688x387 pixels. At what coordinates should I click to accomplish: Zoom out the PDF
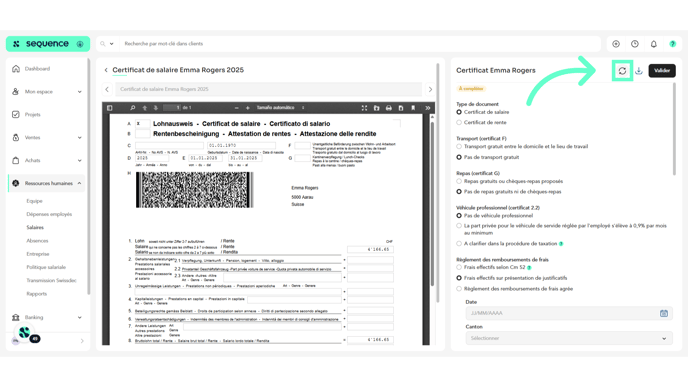pos(236,108)
